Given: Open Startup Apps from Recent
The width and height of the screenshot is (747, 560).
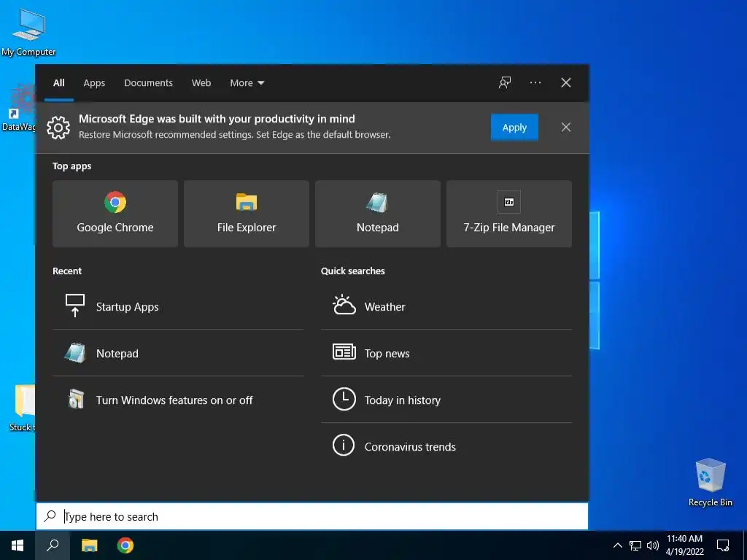Looking at the screenshot, I should (x=178, y=306).
